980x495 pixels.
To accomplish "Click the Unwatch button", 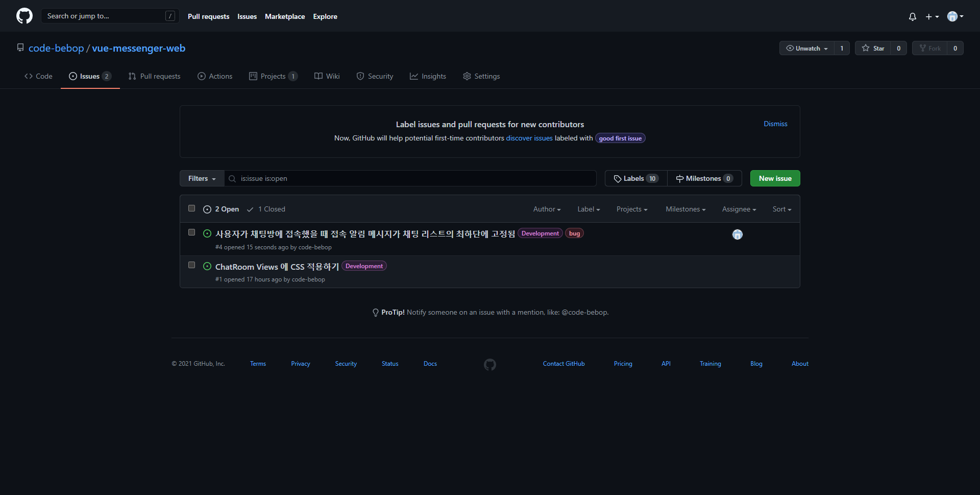I will 806,48.
